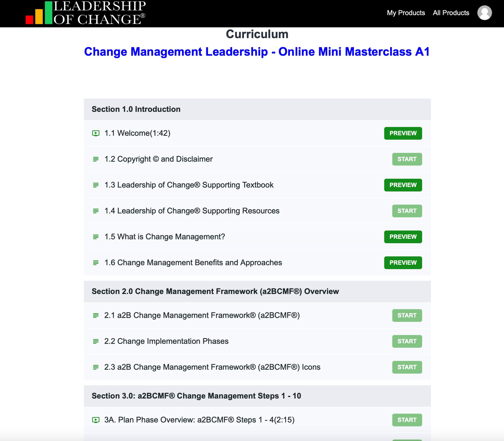Screen dimensions: 504x441
Task: Preview the 1.1 Welcome video lesson
Action: tap(403, 133)
